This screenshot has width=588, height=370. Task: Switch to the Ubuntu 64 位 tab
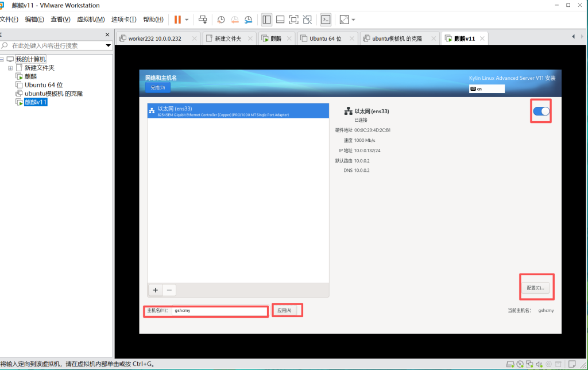[x=325, y=38]
